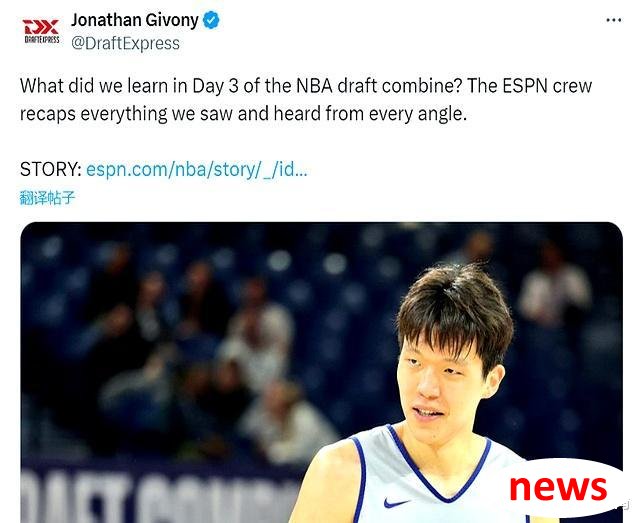
Task: Follow the espn.com/nba/story link
Action: (196, 169)
